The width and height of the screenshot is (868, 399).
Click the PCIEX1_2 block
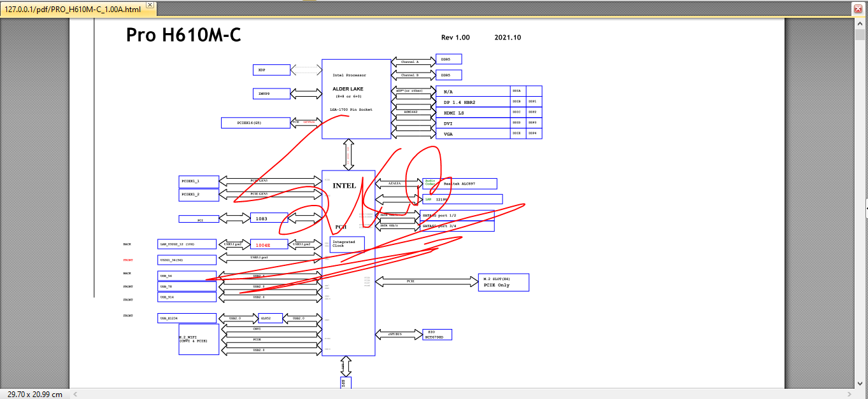(x=199, y=194)
